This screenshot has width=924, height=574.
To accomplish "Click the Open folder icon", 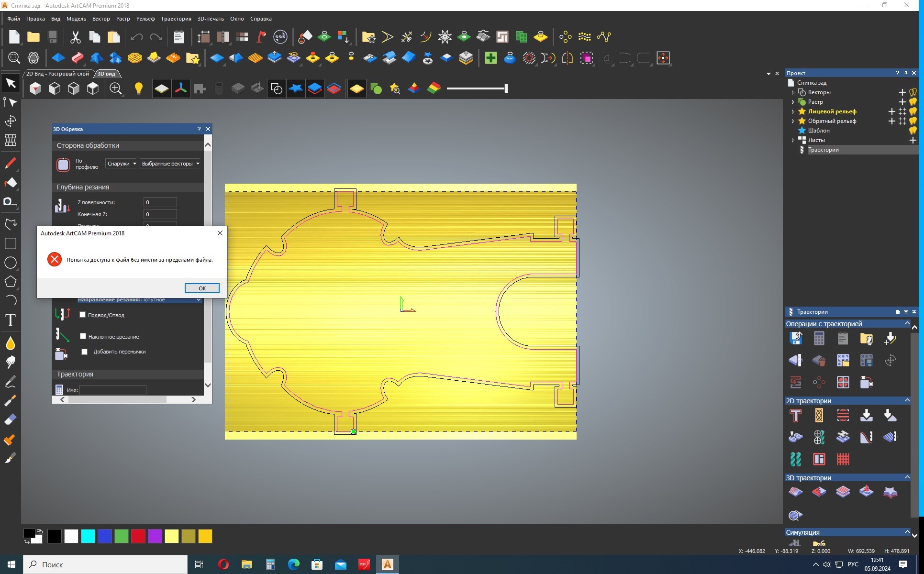I will (x=33, y=37).
